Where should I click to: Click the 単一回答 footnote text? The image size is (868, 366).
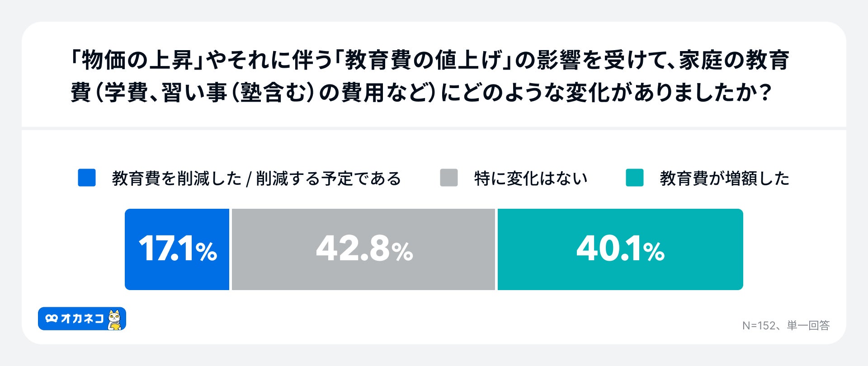808,325
